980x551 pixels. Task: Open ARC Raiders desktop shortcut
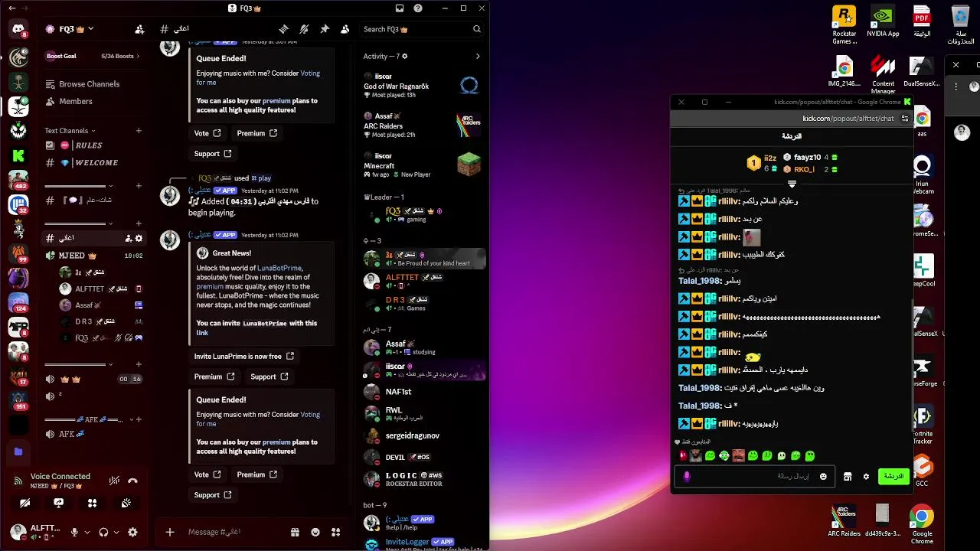pyautogui.click(x=844, y=521)
